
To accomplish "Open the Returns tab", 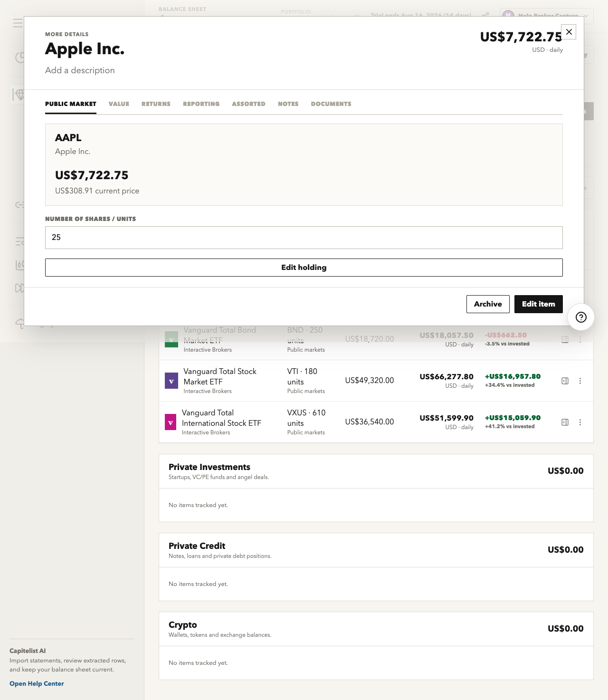I will [x=156, y=104].
